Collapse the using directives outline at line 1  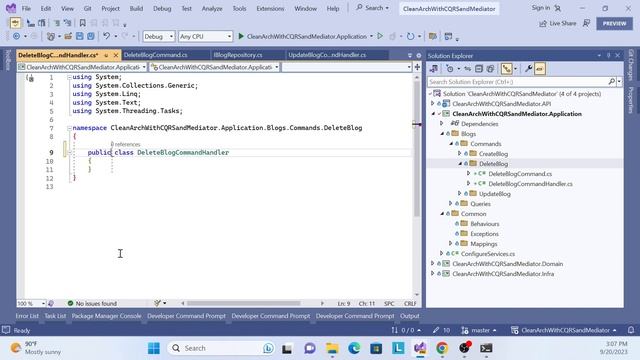(x=69, y=77)
